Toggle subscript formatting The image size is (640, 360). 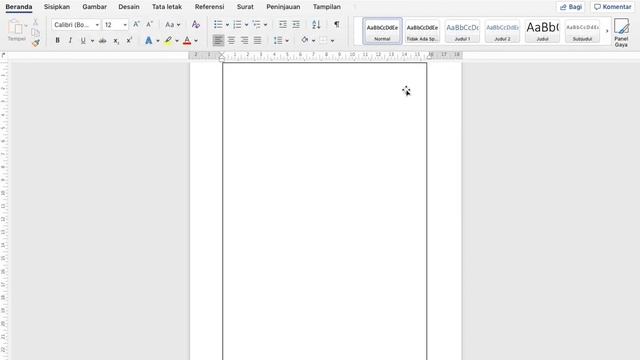pos(116,40)
